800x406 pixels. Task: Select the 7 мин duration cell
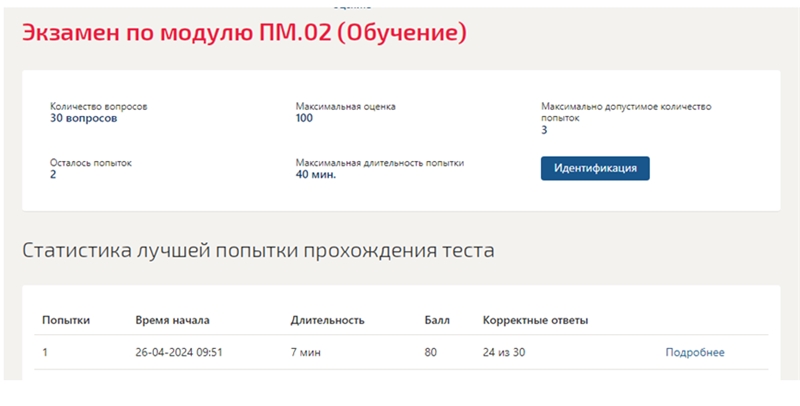pyautogui.click(x=306, y=352)
